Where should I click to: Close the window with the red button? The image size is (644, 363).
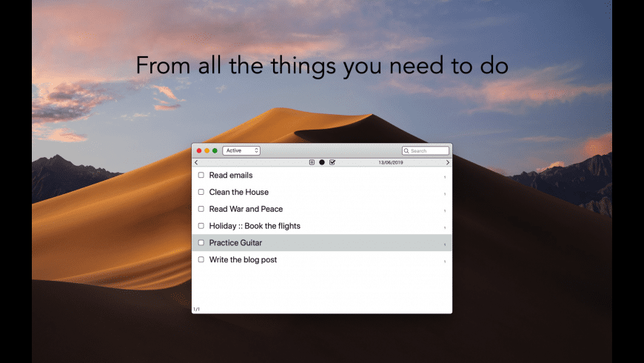pos(199,151)
